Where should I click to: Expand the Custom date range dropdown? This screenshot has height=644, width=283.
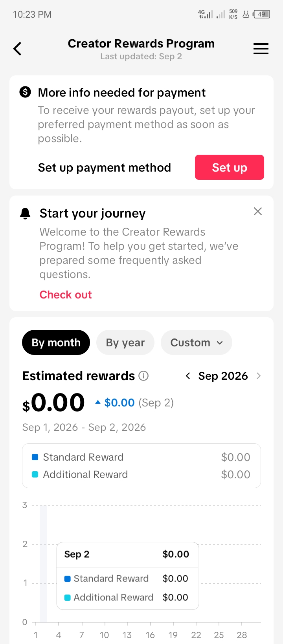[x=197, y=342]
